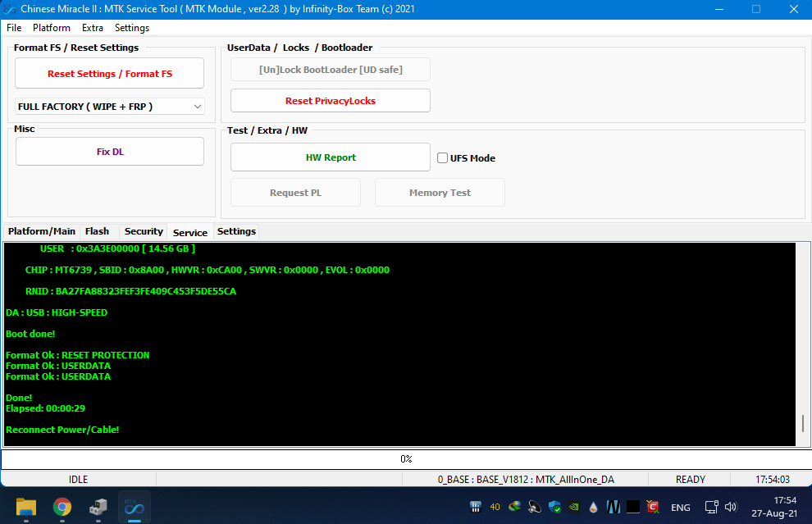Click the volume speaker tray icon
The image size is (812, 524).
point(731,508)
